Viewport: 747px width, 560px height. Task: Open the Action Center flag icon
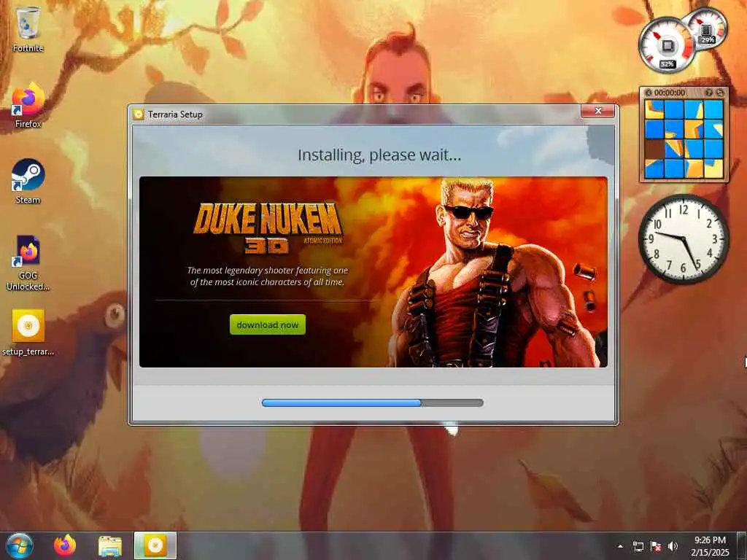pos(656,546)
